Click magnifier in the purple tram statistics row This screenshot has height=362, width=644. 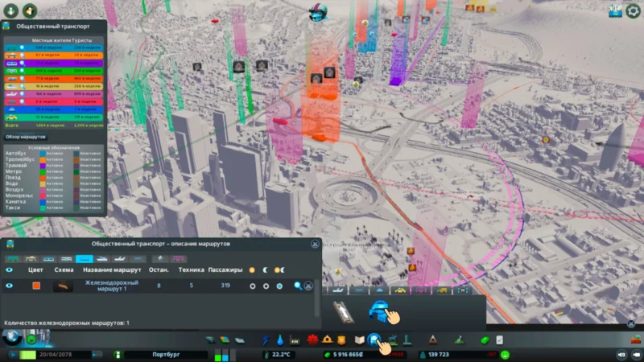tap(23, 64)
